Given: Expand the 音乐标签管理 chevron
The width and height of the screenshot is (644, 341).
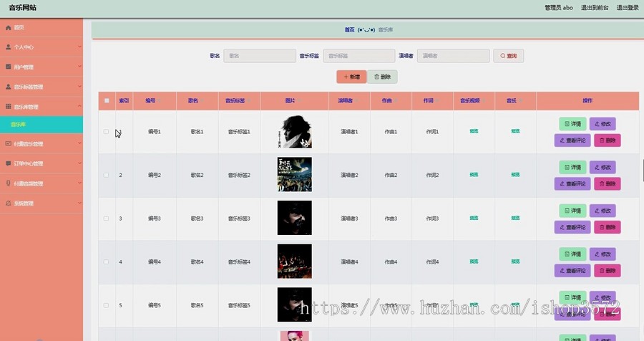Looking at the screenshot, I should coord(79,87).
